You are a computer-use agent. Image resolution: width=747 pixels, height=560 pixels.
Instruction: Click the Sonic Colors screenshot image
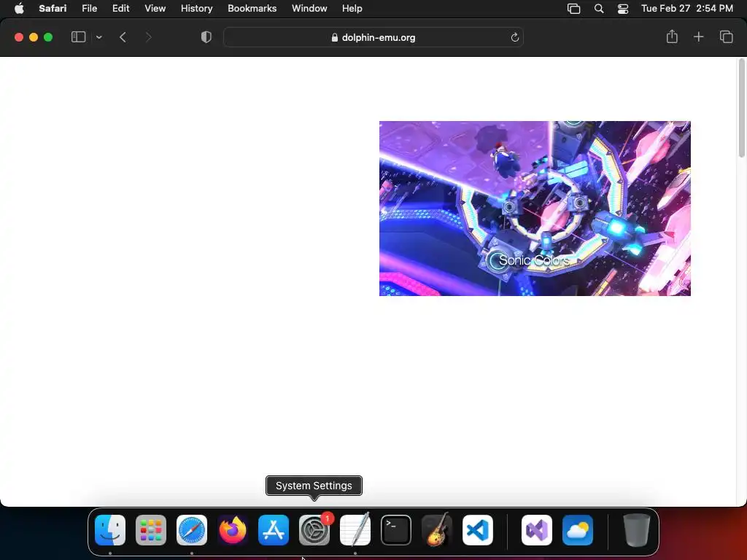click(535, 209)
